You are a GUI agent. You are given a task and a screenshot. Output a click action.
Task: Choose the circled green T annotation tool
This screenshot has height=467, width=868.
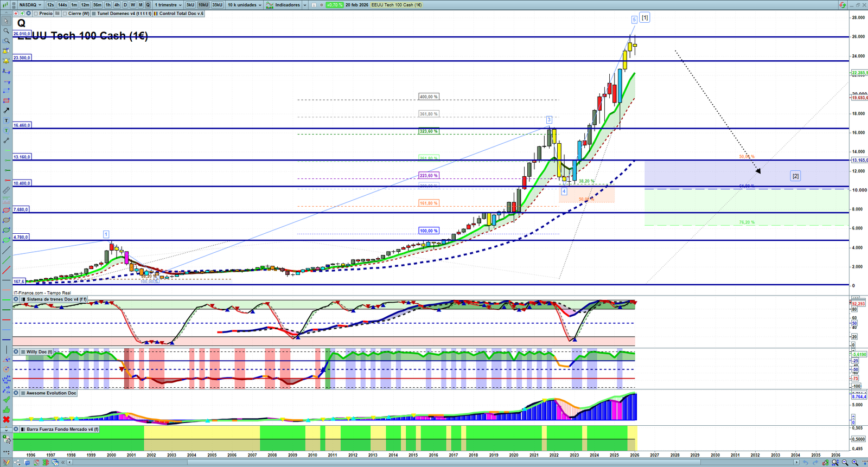coord(6,131)
